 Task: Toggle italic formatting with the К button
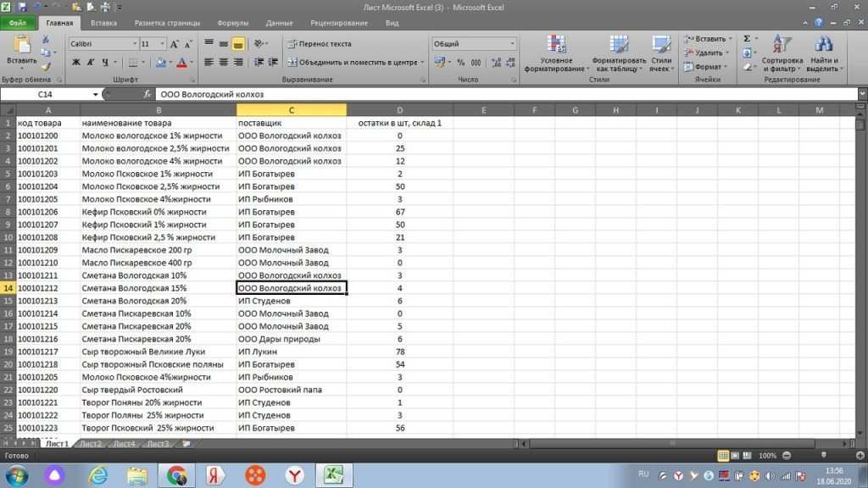tap(89, 62)
